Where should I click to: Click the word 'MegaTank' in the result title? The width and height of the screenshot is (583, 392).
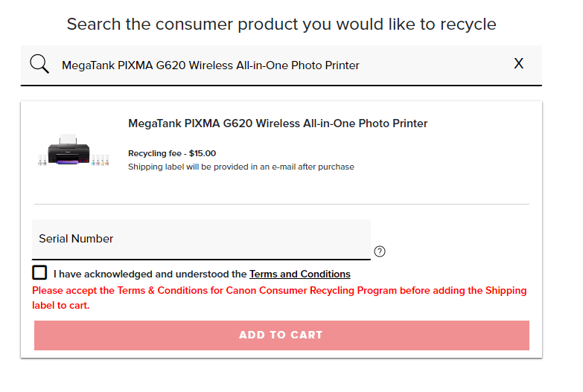pyautogui.click(x=155, y=123)
